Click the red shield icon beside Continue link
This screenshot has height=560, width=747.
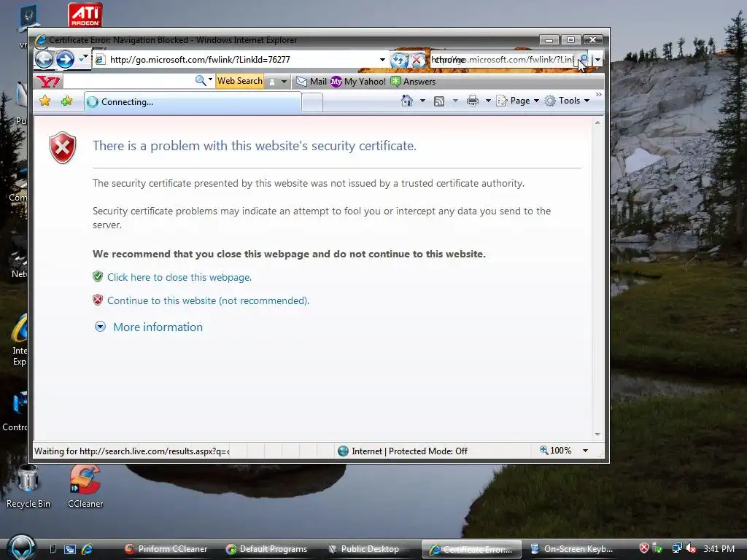click(x=98, y=300)
